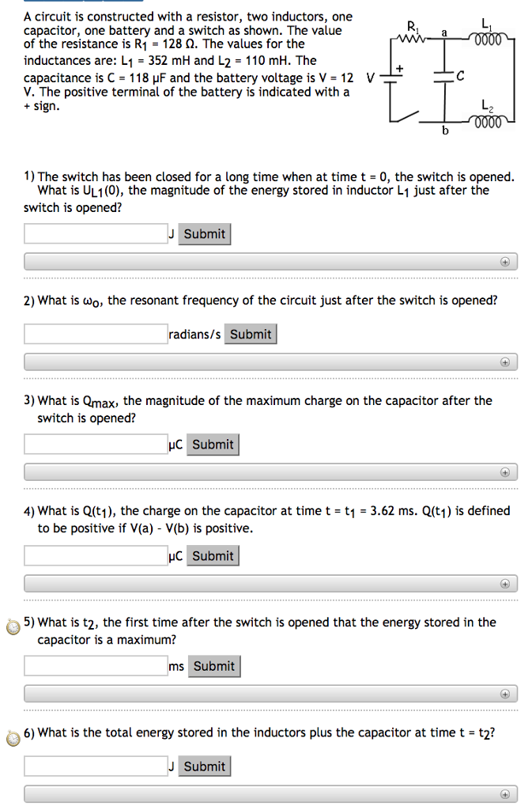532x810 pixels.
Task: Click the plus icon on question 3's feedback bar
Action: (506, 471)
